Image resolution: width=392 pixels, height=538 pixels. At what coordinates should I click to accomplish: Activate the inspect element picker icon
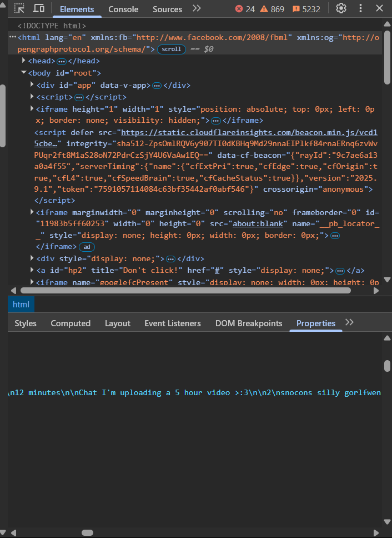pos(19,8)
